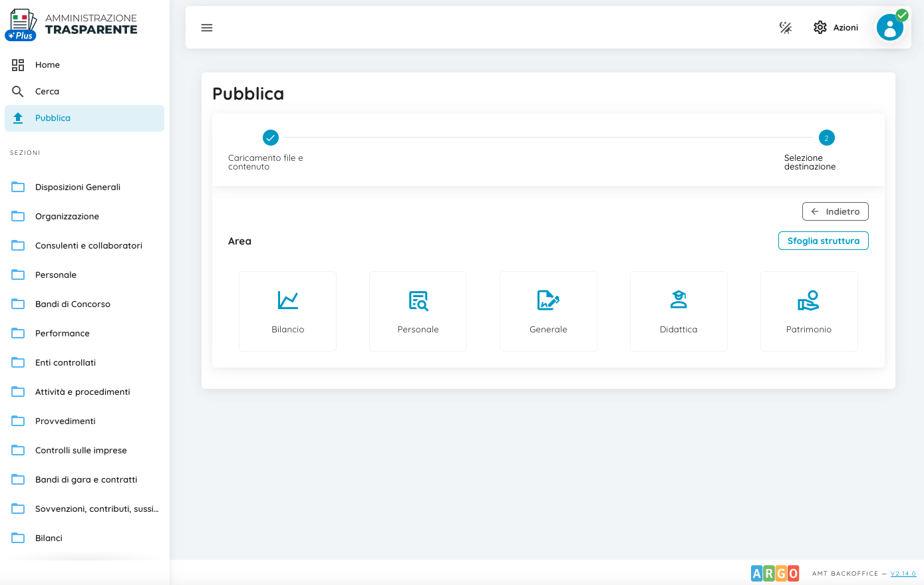This screenshot has height=585, width=924.
Task: Select the Didattica graduate icon
Action: (x=679, y=300)
